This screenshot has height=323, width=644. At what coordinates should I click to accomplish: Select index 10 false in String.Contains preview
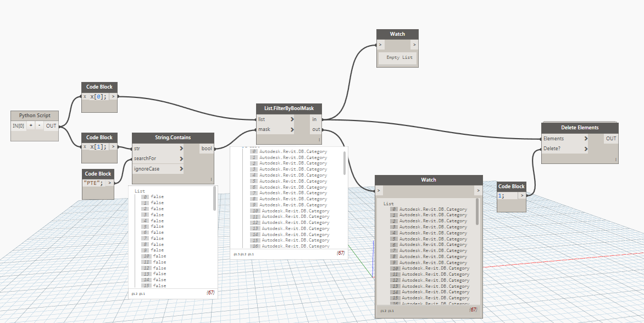tap(154, 256)
